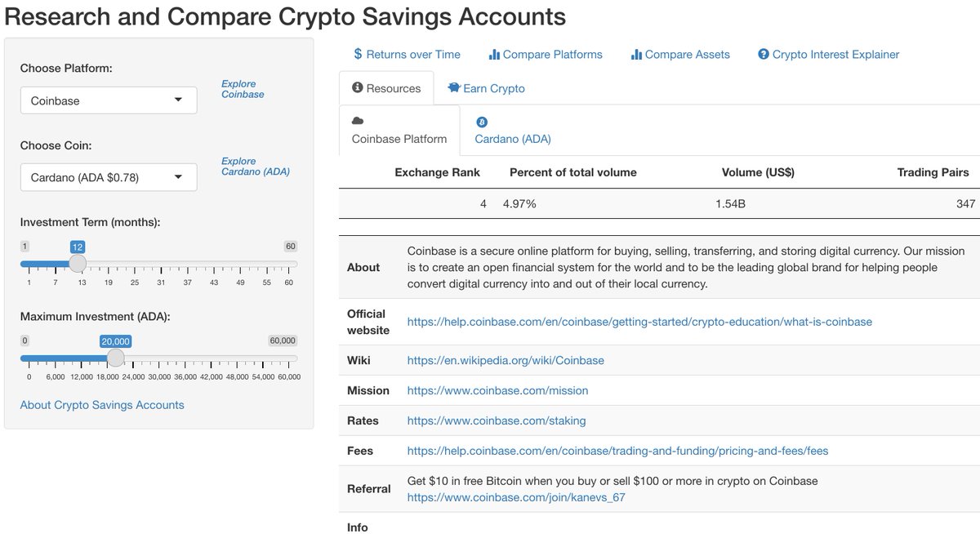Click the 31 tick on the Investment Term track
The width and height of the screenshot is (980, 534).
pyautogui.click(x=161, y=283)
